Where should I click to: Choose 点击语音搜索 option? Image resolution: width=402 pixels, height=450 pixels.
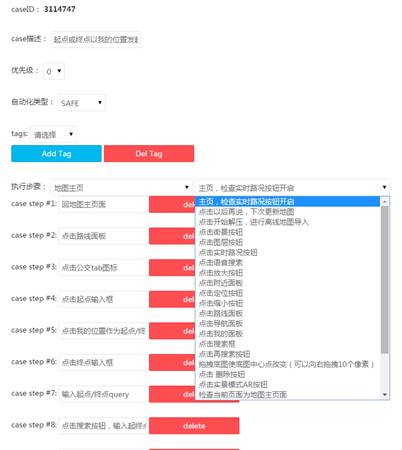click(221, 263)
